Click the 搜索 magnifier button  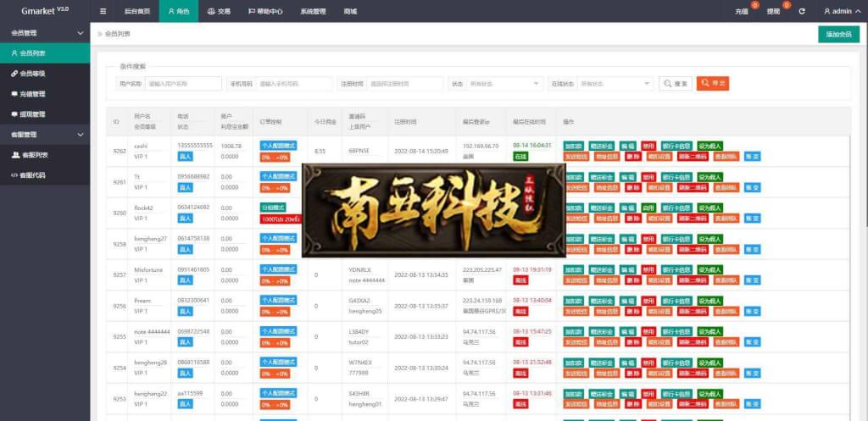point(676,84)
